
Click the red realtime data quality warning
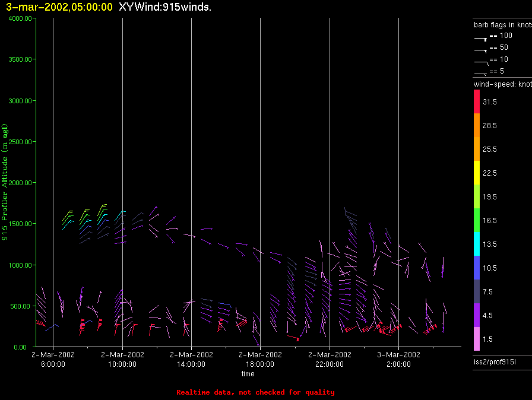[x=255, y=392]
